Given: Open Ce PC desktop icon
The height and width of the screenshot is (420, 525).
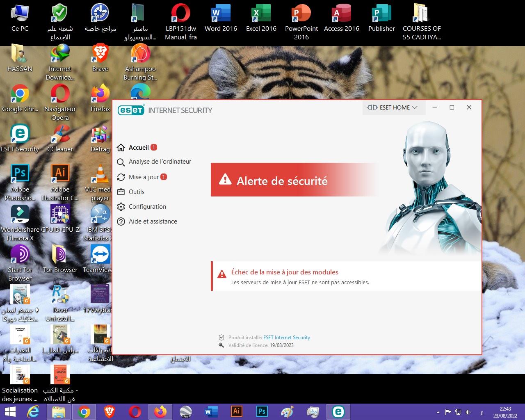Looking at the screenshot, I should (x=20, y=18).
